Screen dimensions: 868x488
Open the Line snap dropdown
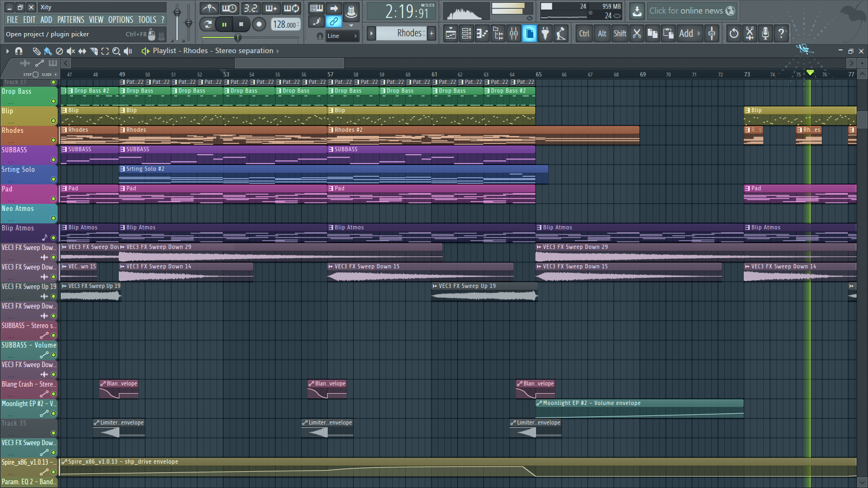[x=342, y=36]
